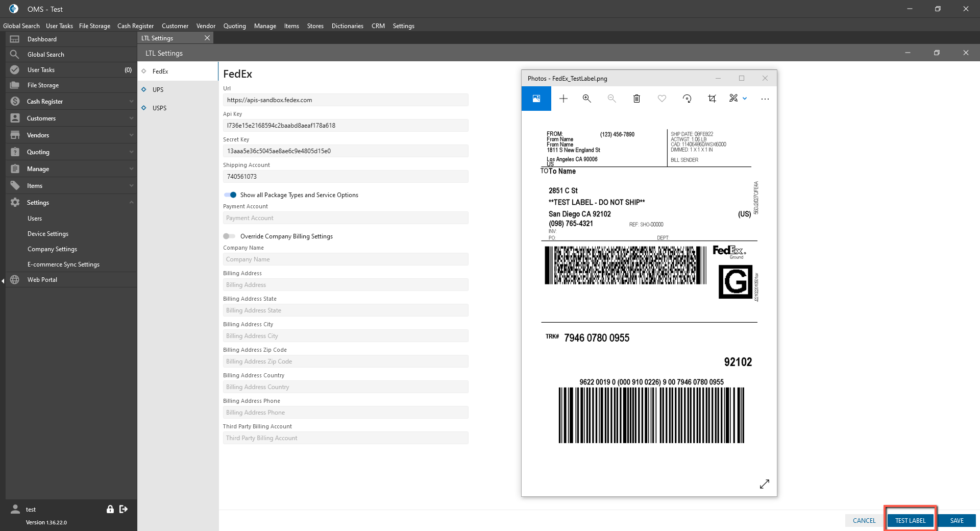Select the UPS carrier tab
The height and width of the screenshot is (531, 980).
click(x=158, y=90)
